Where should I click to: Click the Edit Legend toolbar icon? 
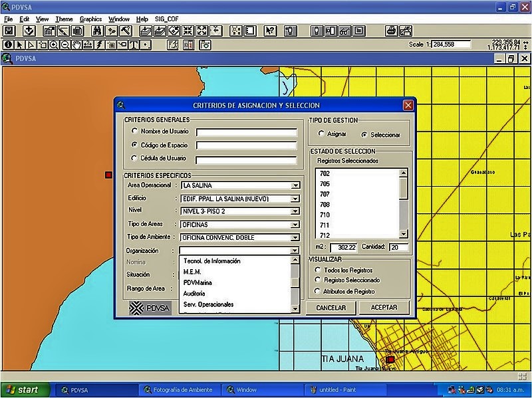tap(63, 31)
